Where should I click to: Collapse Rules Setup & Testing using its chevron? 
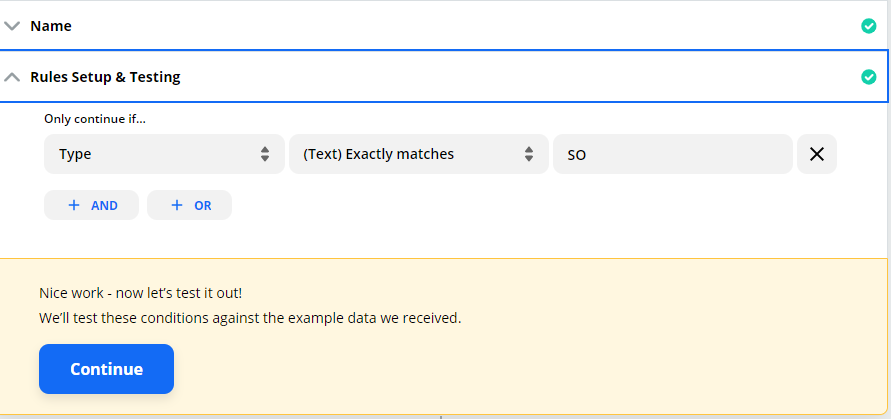tap(12, 77)
